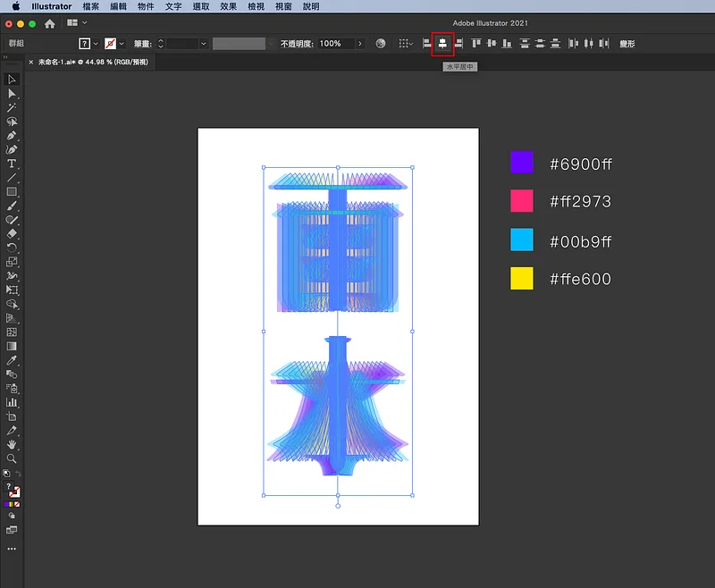The image size is (715, 588).
Task: Reset to default fill and stroke
Action: pos(6,473)
